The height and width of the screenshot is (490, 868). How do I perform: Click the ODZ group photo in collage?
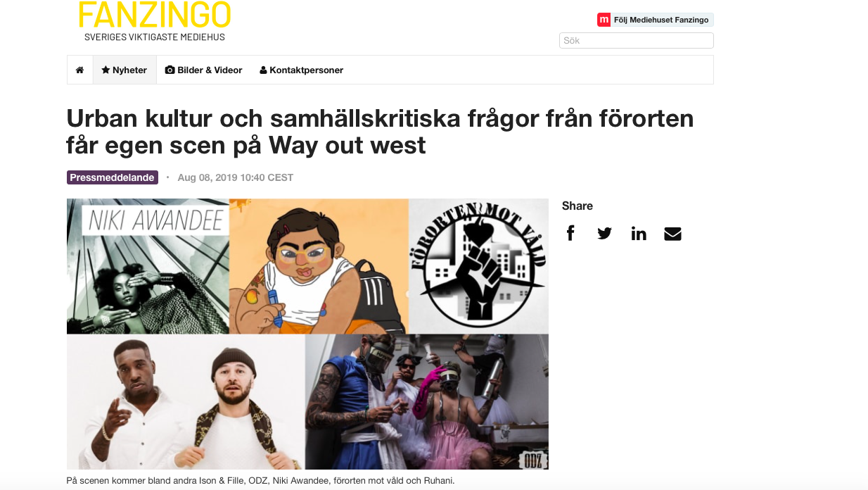[427, 401]
